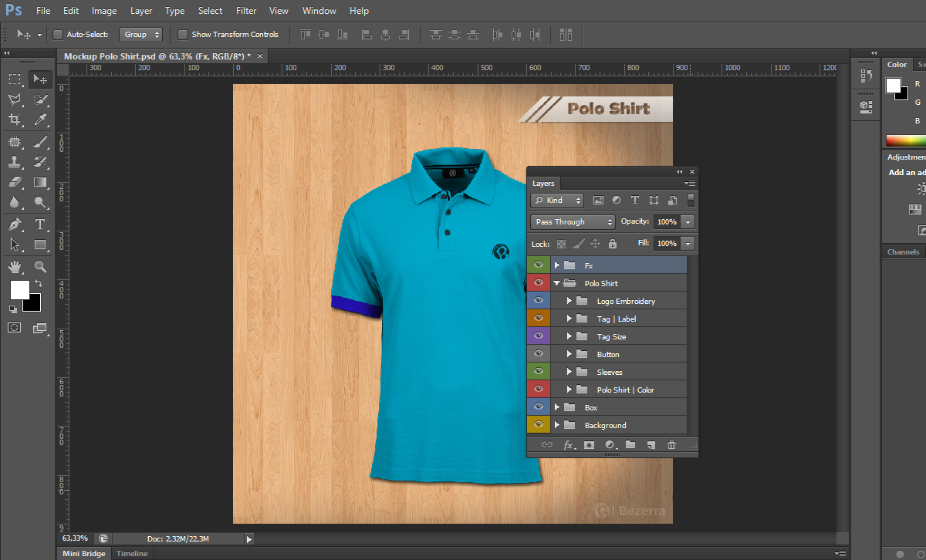Add a layer mask icon

589,445
